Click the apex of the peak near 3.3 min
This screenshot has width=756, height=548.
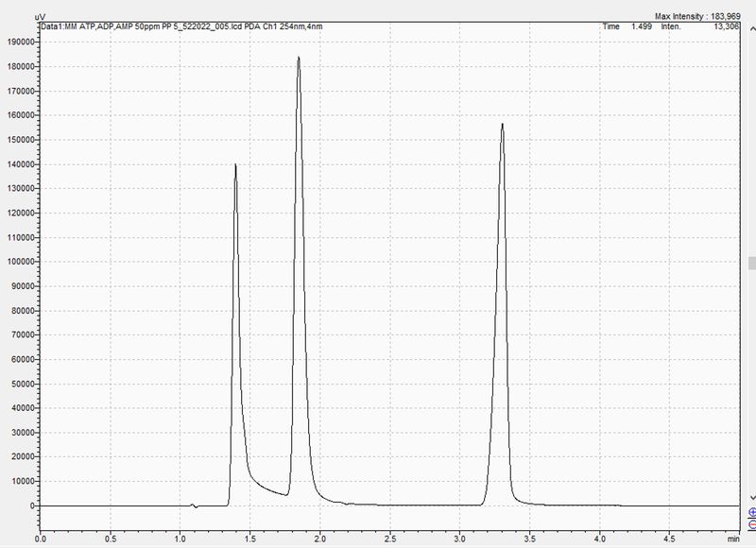[503, 125]
